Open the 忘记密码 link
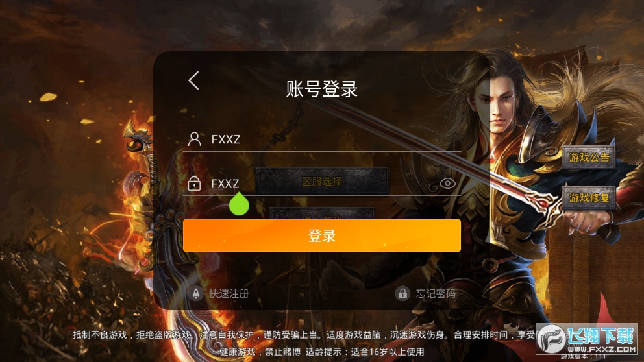Viewport: 644px width, 362px height. 436,293
